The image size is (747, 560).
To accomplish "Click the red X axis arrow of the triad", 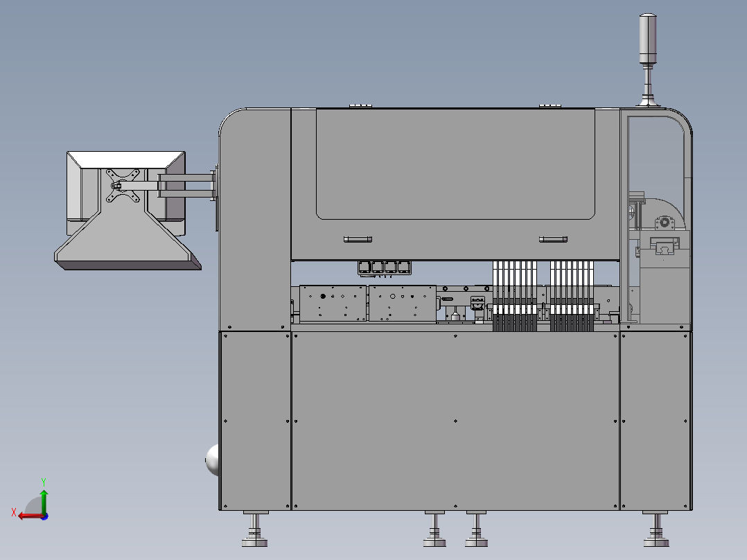I will coord(30,516).
